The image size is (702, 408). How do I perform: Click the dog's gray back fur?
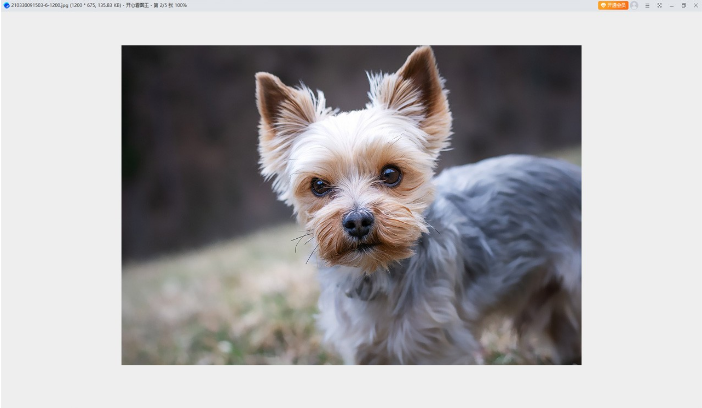pyautogui.click(x=510, y=200)
